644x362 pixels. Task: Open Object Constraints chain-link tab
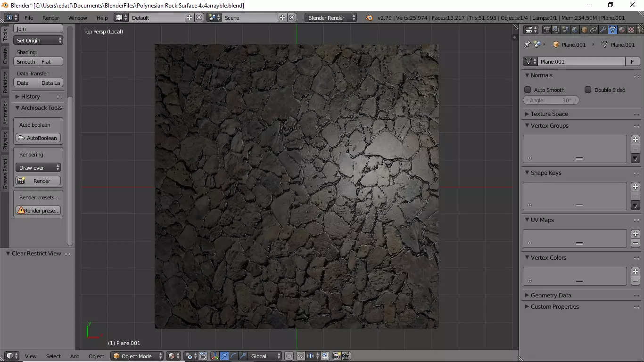pos(594,30)
